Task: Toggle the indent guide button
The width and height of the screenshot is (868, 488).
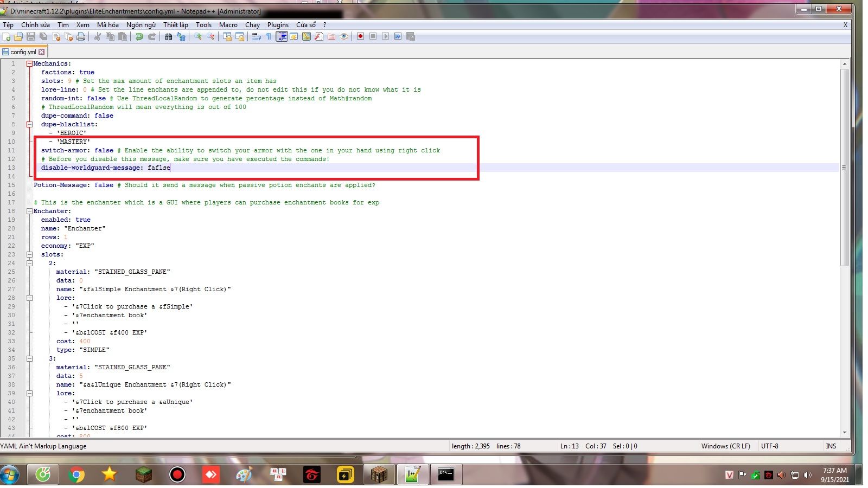Action: pyautogui.click(x=282, y=36)
